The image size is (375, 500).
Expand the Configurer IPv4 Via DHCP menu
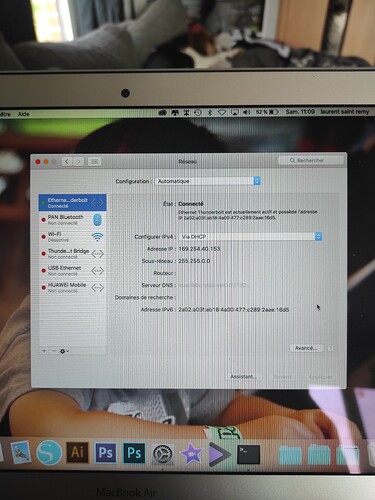(250, 236)
